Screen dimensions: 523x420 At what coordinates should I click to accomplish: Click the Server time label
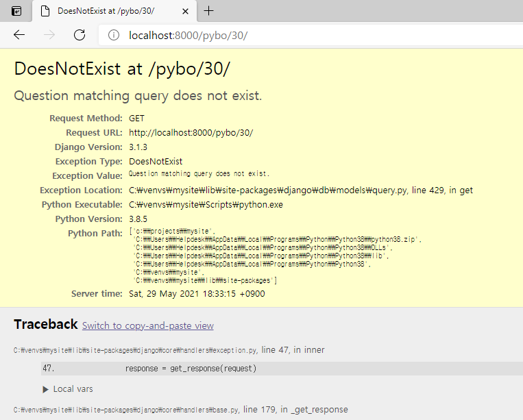[x=97, y=294]
